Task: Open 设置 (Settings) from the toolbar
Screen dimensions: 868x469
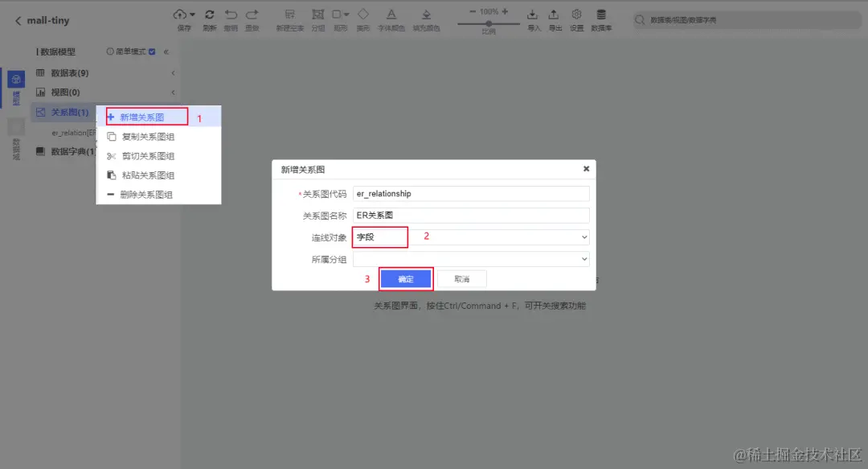Action: tap(577, 16)
